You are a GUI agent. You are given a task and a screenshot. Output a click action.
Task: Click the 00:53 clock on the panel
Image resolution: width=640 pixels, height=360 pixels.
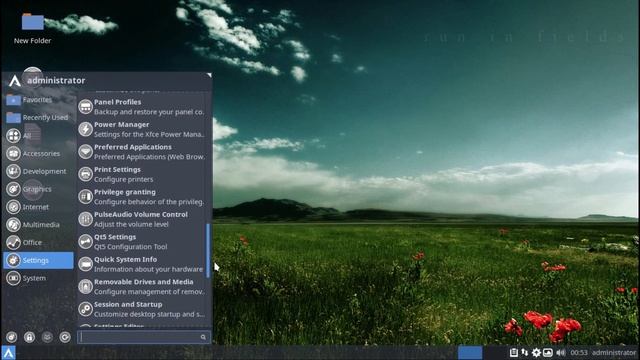click(579, 353)
